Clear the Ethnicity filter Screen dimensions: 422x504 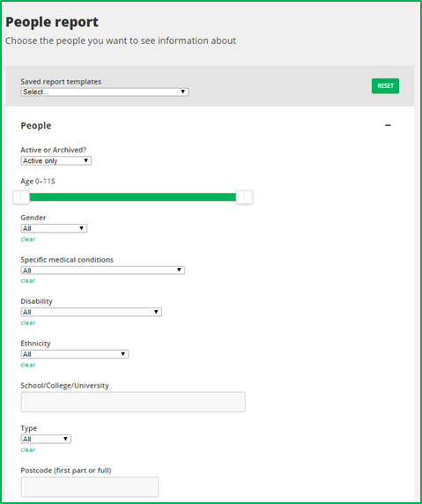coord(28,365)
